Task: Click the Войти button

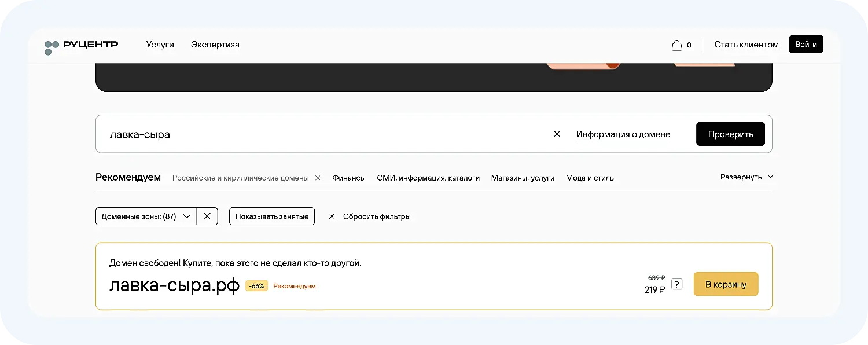Action: coord(806,44)
